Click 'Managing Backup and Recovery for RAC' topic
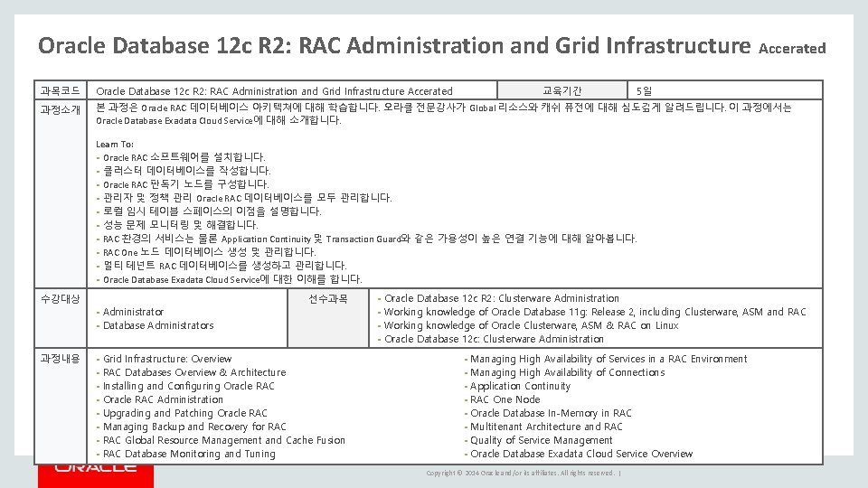 coord(194,427)
